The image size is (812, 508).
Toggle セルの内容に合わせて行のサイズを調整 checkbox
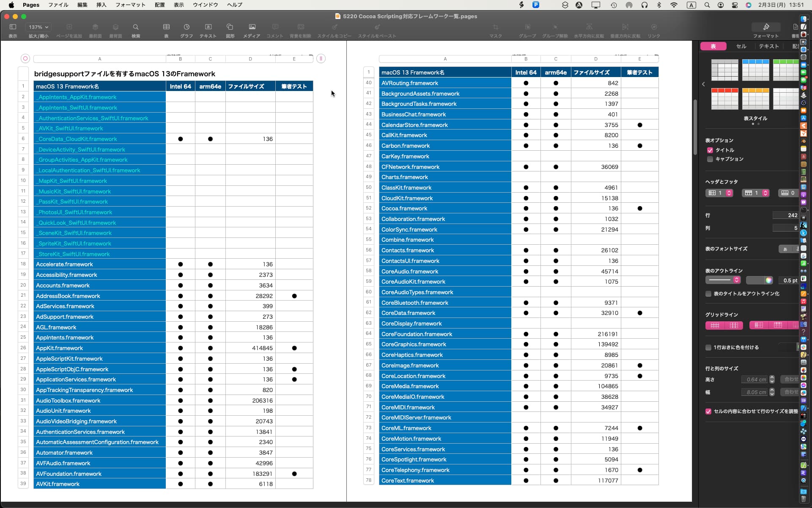[708, 411]
